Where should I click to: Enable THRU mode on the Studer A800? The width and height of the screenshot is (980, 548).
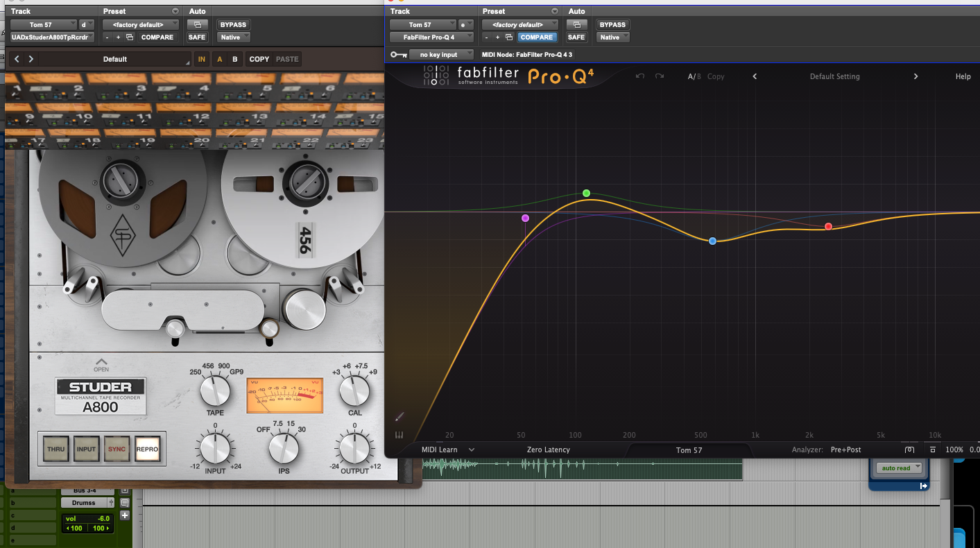56,449
